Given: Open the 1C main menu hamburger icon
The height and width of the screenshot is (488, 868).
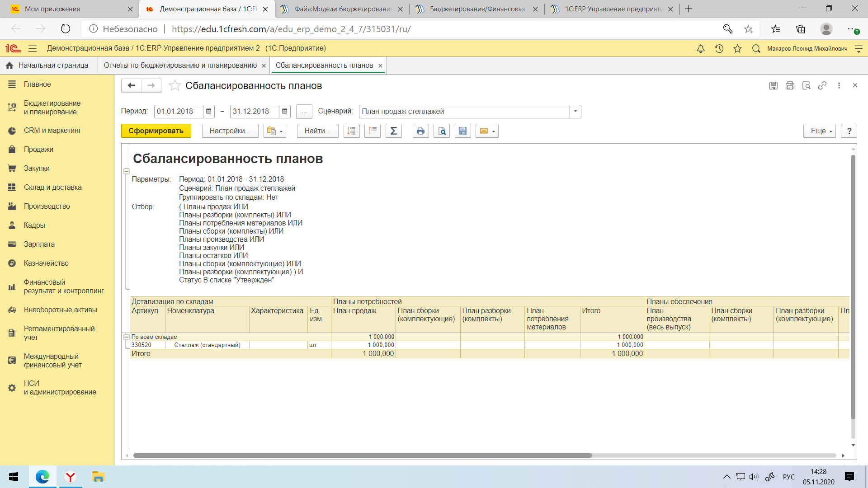Looking at the screenshot, I should pos(32,48).
